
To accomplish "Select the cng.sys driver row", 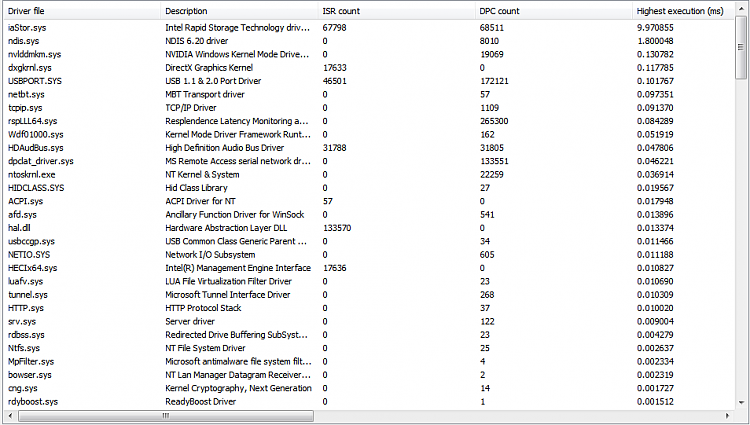I will [x=369, y=389].
